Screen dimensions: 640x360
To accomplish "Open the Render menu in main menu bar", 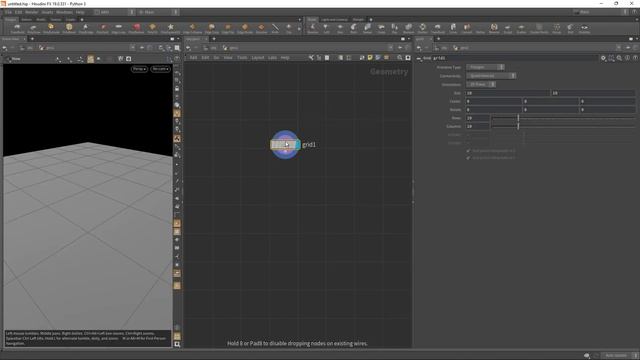I will click(31, 12).
